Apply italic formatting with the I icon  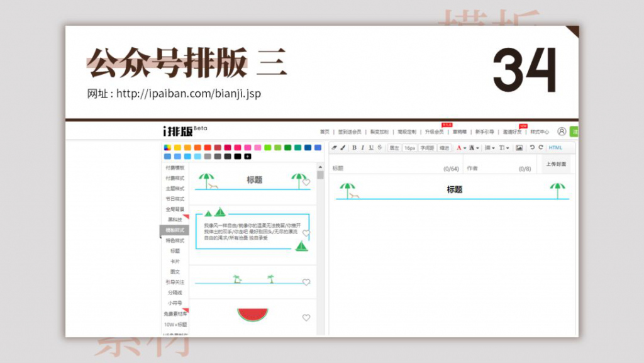[x=363, y=148]
